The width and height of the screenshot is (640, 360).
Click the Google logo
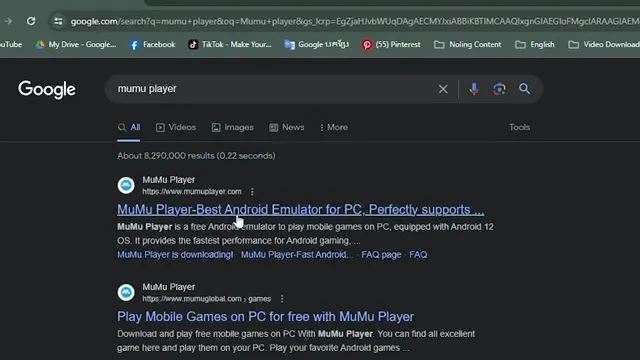47,89
